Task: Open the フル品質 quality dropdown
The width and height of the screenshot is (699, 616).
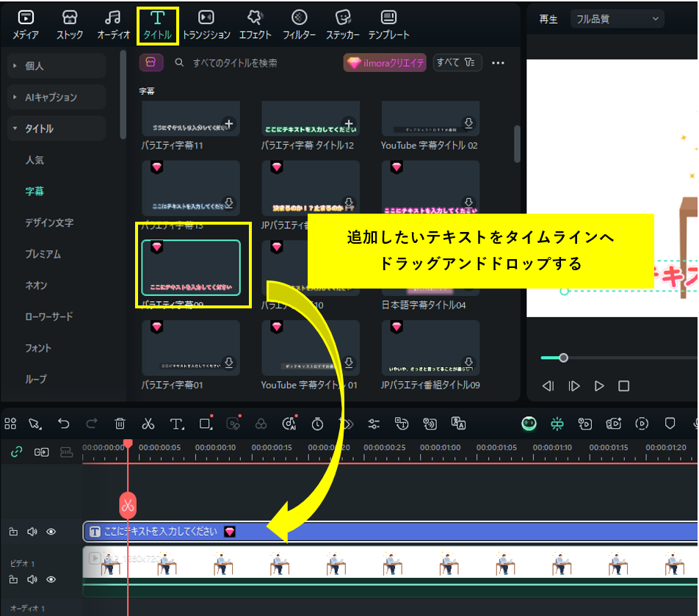Action: click(x=617, y=18)
